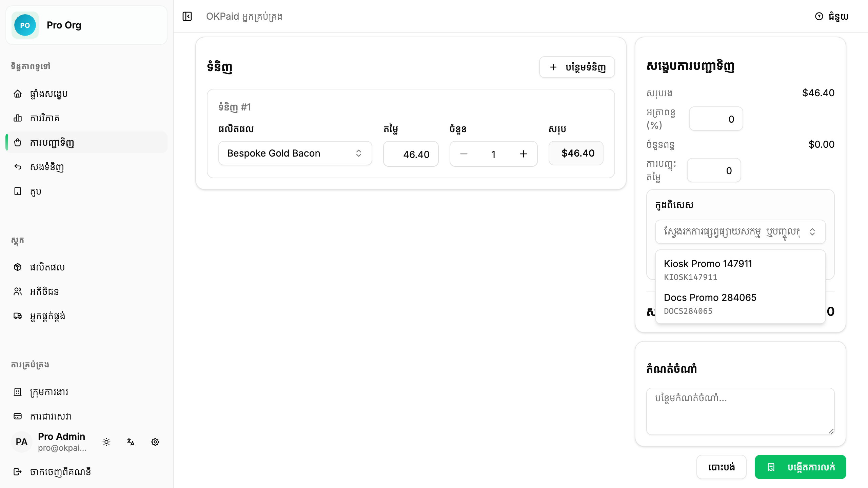Open Bespoke Gold Bacon product dropdown
This screenshot has height=488, width=868.
coord(295,153)
